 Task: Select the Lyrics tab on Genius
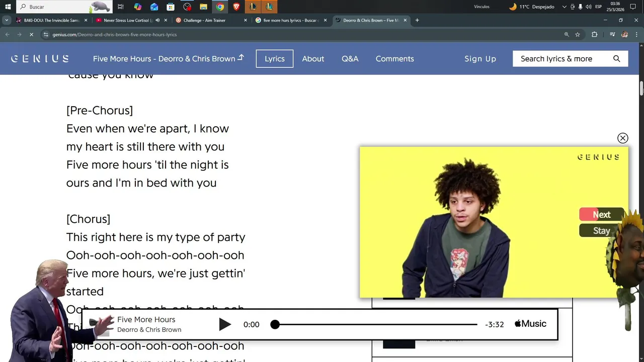coord(274,58)
